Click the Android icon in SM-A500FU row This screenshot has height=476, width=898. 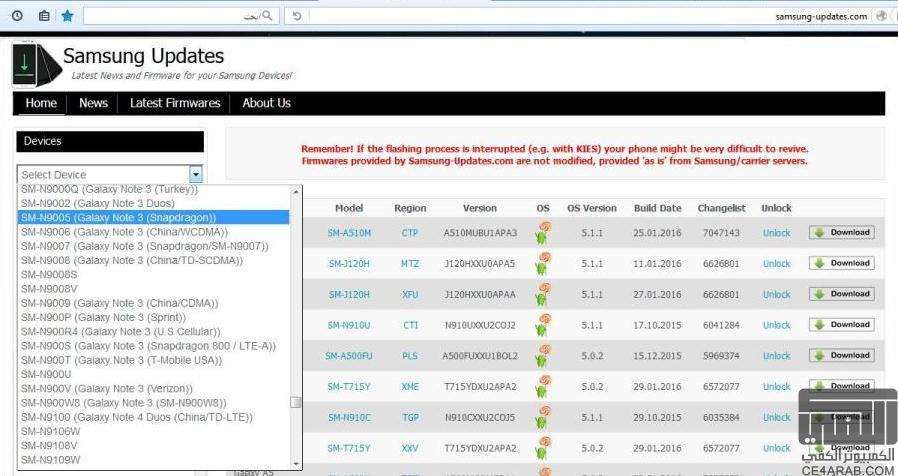(x=542, y=356)
